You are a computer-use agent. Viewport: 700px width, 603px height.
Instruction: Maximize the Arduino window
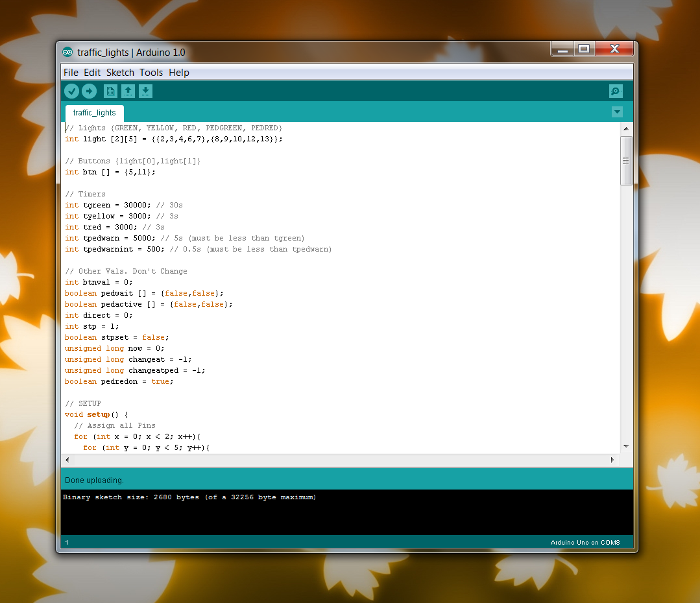(x=584, y=49)
